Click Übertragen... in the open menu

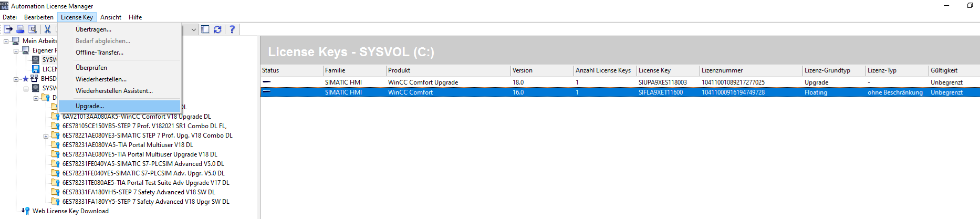point(93,29)
